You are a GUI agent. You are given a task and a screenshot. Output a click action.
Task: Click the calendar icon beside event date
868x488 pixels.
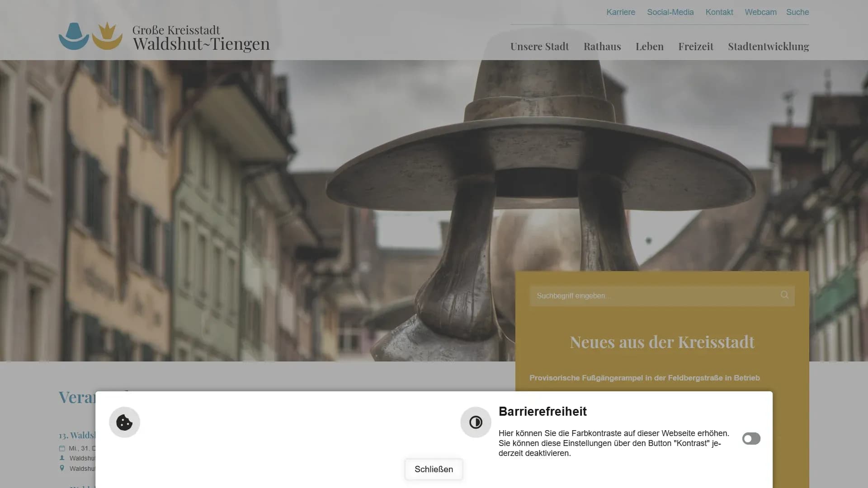point(62,448)
